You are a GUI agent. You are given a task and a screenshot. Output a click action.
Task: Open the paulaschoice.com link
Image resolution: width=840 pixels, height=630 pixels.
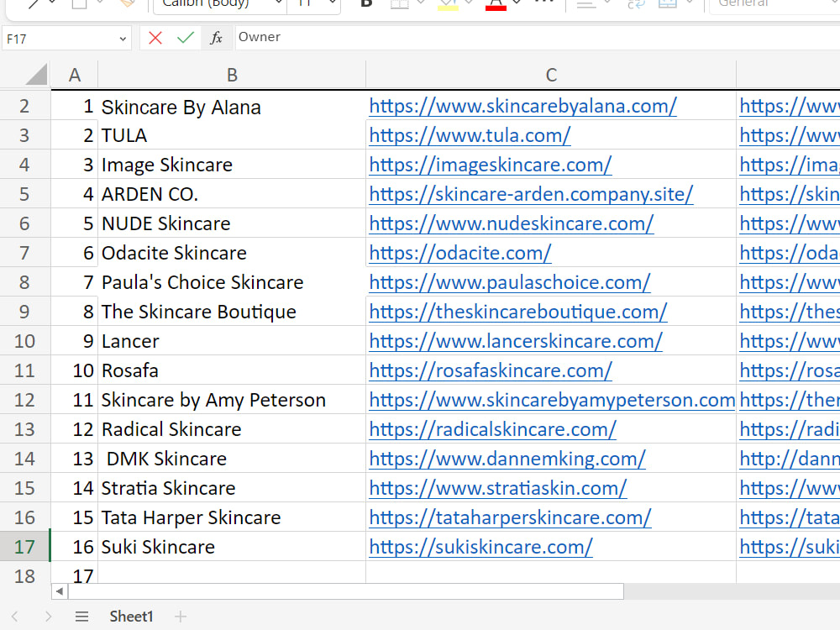tap(510, 282)
